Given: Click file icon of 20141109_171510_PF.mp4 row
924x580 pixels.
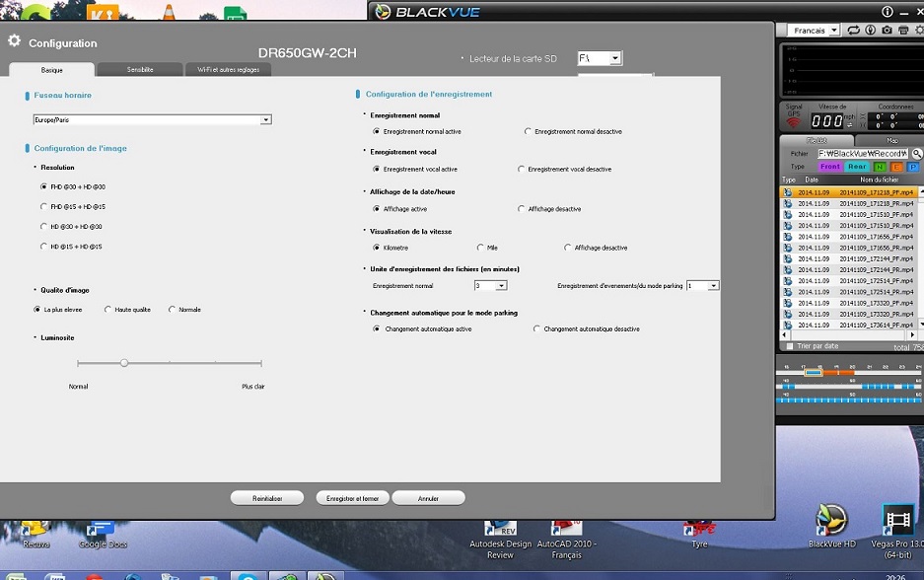Looking at the screenshot, I should click(x=787, y=215).
